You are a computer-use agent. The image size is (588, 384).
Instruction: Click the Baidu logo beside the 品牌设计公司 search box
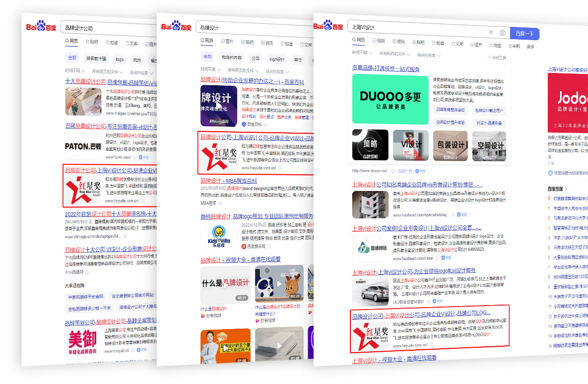(41, 26)
